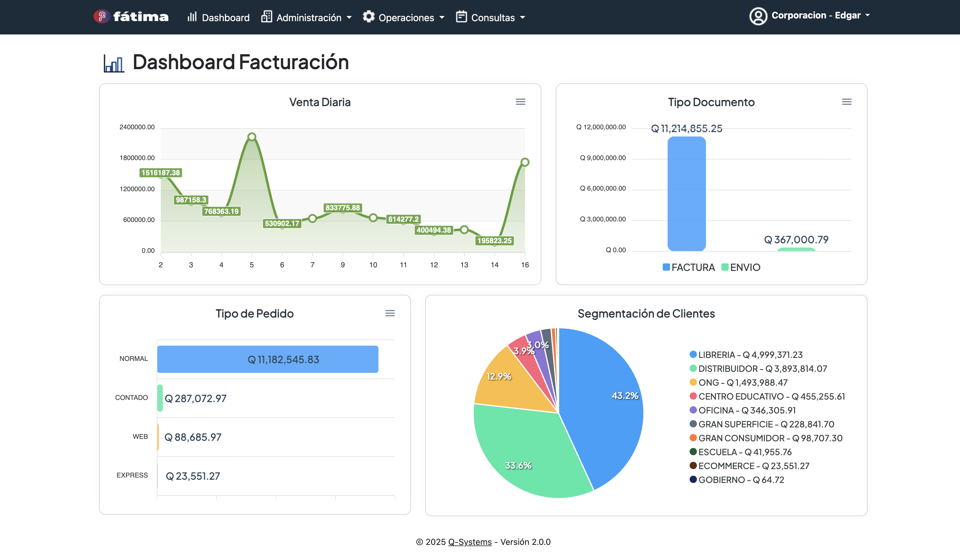Toggle FACTURA series in Tipo Documento legend
The width and height of the screenshot is (960, 560).
point(689,267)
